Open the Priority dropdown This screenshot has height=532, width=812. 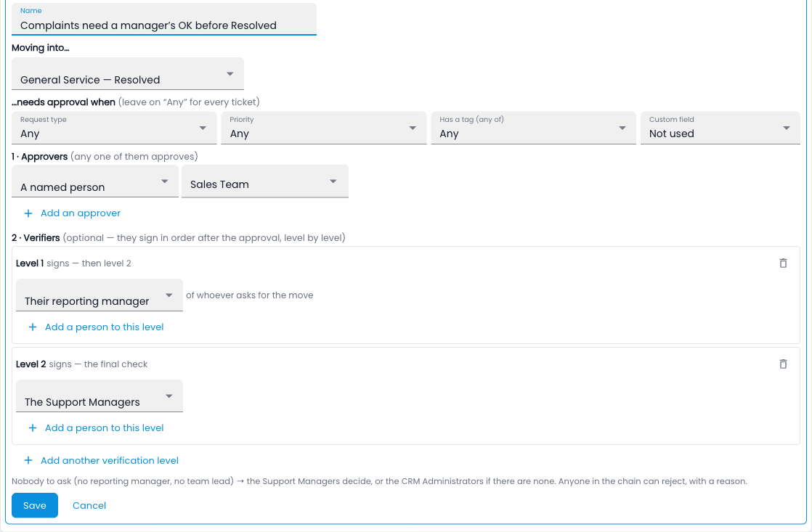[x=324, y=128]
